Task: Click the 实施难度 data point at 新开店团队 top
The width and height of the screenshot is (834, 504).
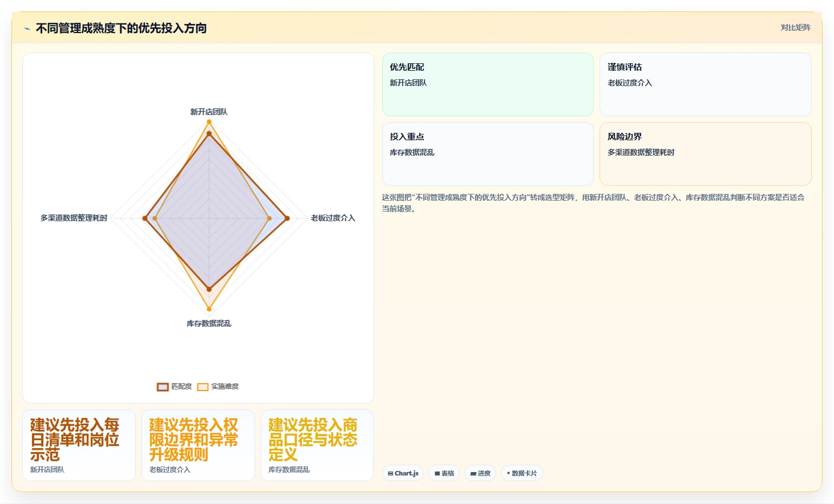Action: click(x=209, y=121)
